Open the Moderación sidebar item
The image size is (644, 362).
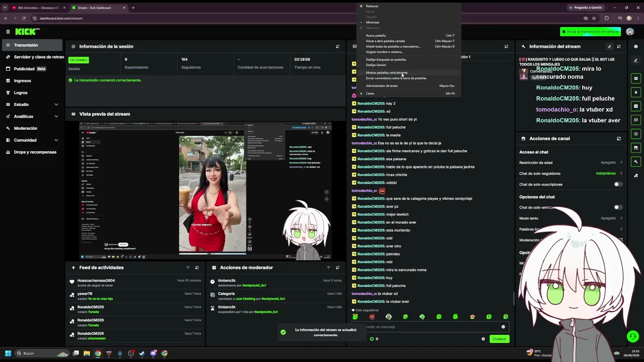tap(31, 128)
